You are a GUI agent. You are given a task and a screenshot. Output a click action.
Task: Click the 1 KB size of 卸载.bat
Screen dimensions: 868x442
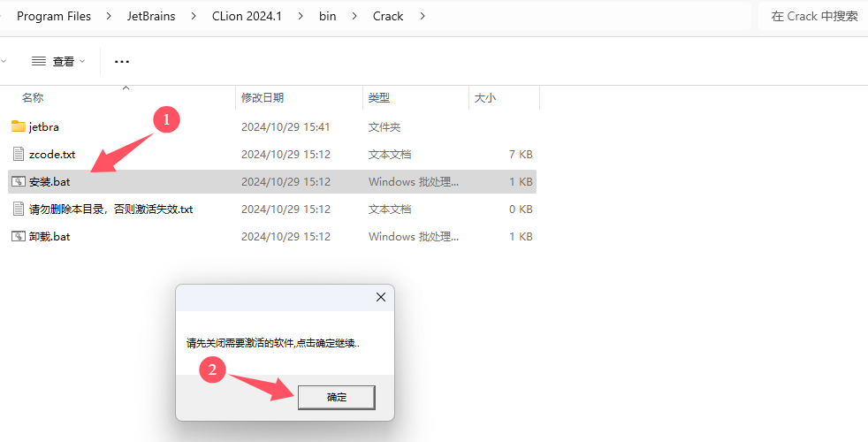coord(521,237)
